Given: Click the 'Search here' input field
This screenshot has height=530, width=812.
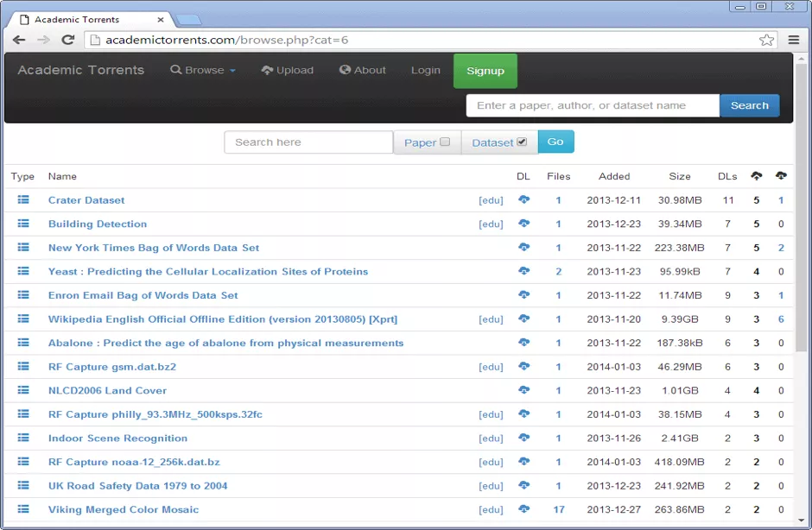Looking at the screenshot, I should point(308,142).
